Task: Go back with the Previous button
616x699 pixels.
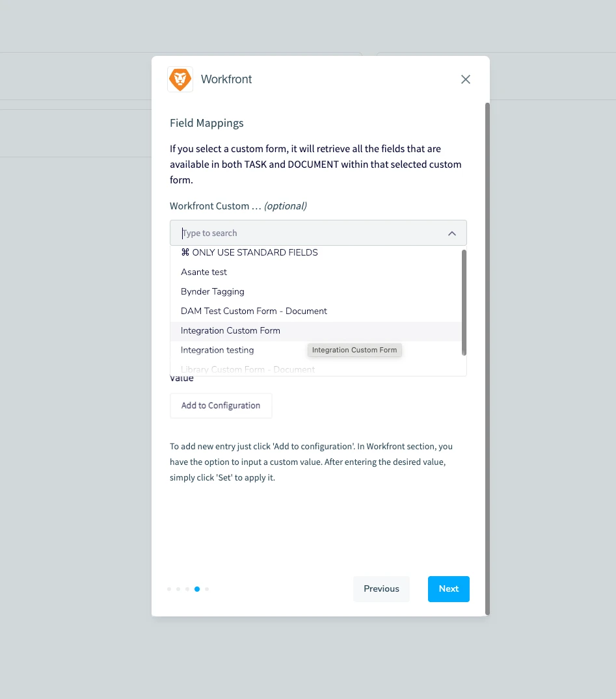Action: (381, 589)
